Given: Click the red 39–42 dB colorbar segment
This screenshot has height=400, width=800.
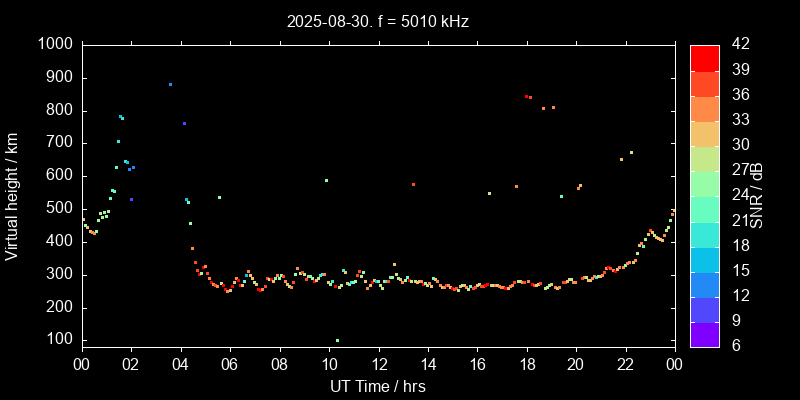Looking at the screenshot, I should (x=705, y=57).
